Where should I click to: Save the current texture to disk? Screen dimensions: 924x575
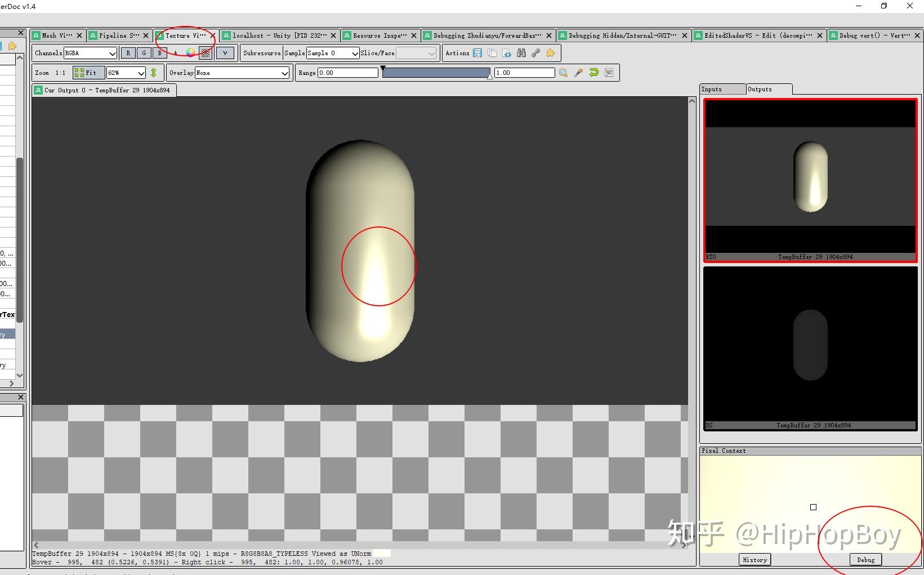coord(477,53)
